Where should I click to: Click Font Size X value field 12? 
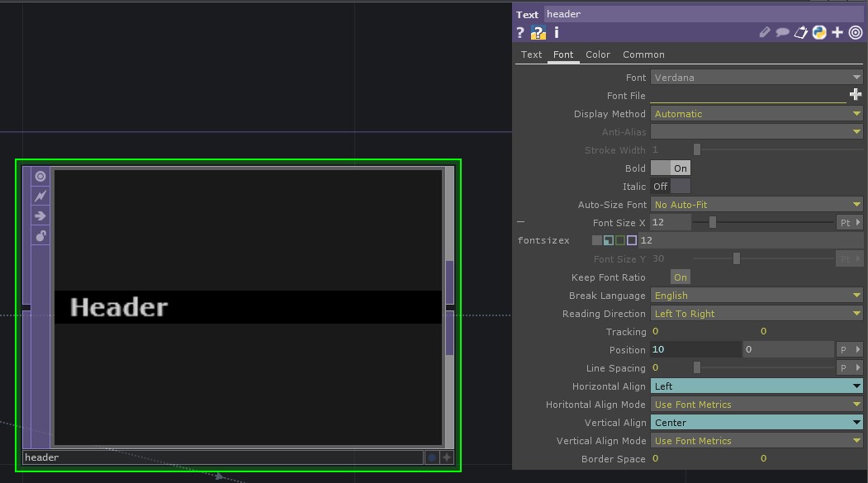pyautogui.click(x=671, y=222)
